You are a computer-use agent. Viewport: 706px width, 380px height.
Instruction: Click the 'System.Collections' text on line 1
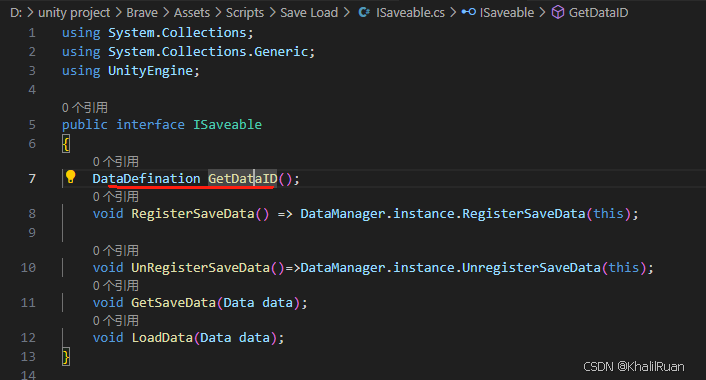click(x=177, y=33)
